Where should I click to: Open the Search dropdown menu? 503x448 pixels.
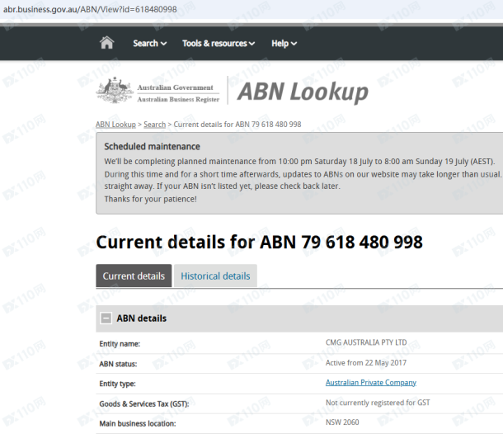point(150,44)
